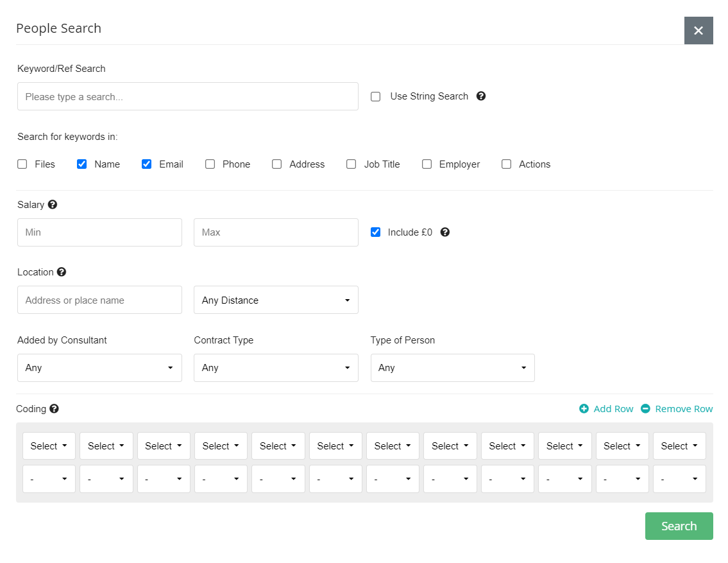Show the Salary help tooltip icon
Screen dimensions: 728x563
point(53,204)
